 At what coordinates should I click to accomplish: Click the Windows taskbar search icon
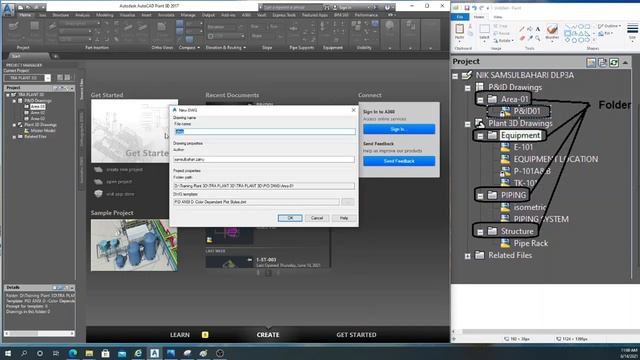point(24,353)
